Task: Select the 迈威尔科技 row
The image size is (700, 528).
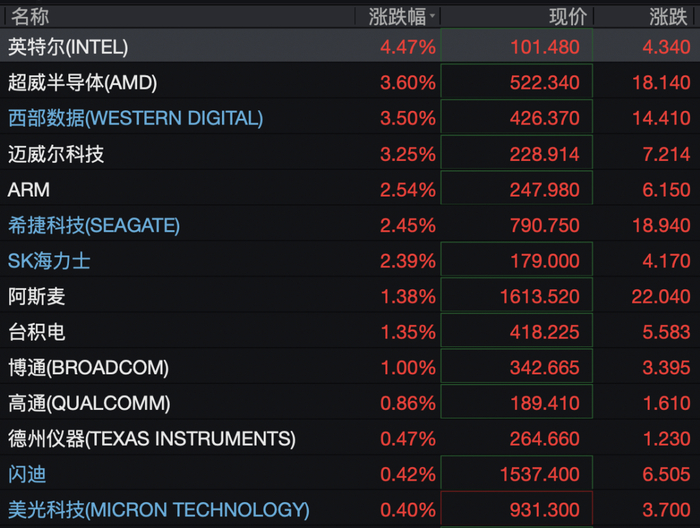Action: [x=350, y=154]
